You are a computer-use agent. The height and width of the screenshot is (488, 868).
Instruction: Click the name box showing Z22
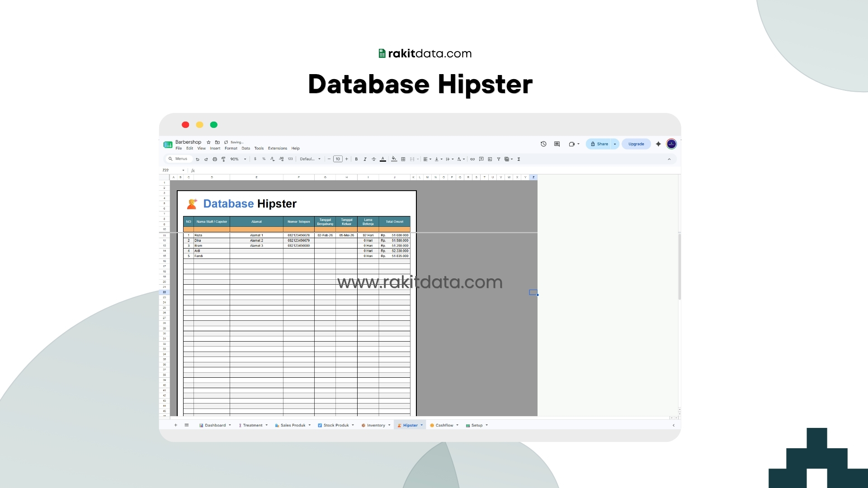click(174, 170)
